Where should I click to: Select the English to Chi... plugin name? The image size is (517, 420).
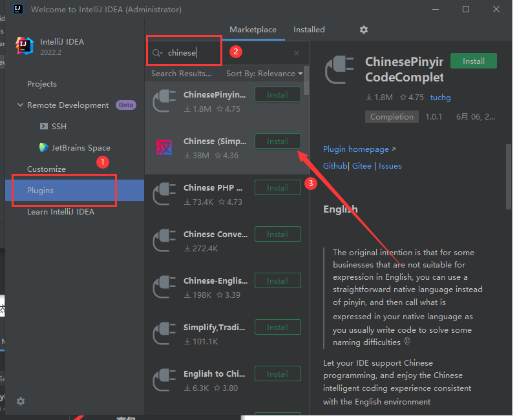pyautogui.click(x=215, y=373)
